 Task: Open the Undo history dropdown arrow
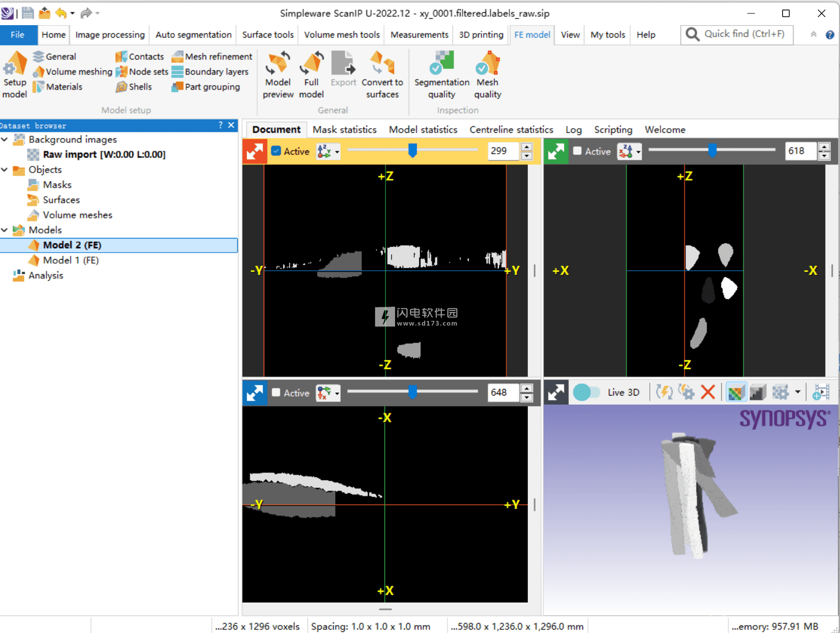[72, 13]
